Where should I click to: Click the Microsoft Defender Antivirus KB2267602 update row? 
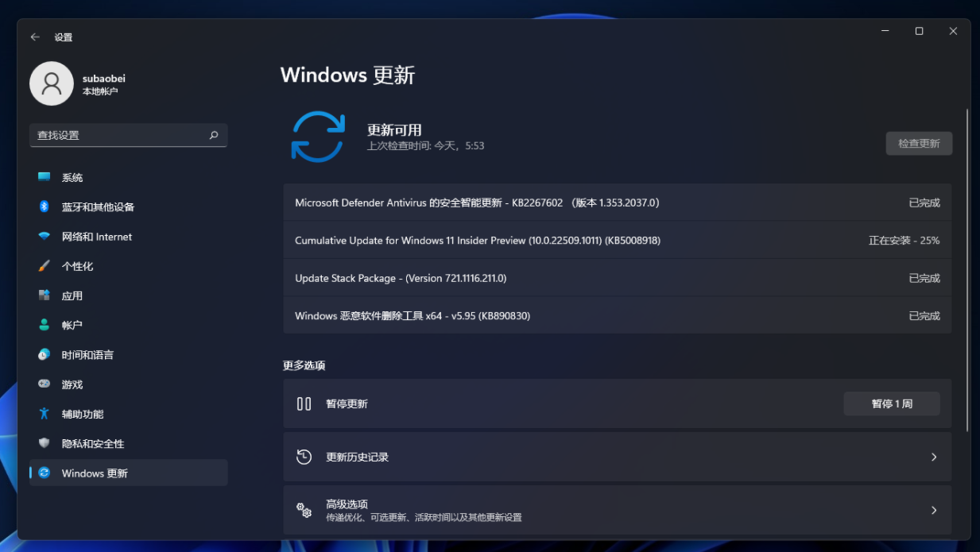point(618,203)
